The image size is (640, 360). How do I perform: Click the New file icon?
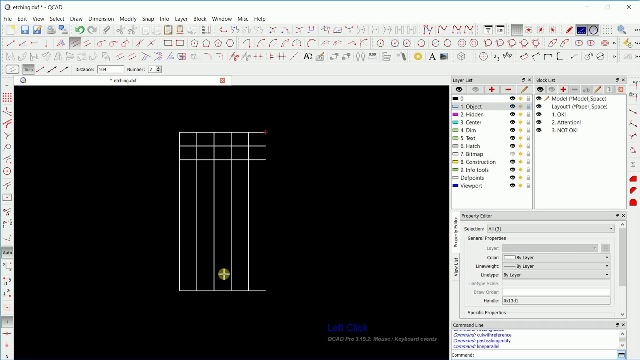click(11, 30)
